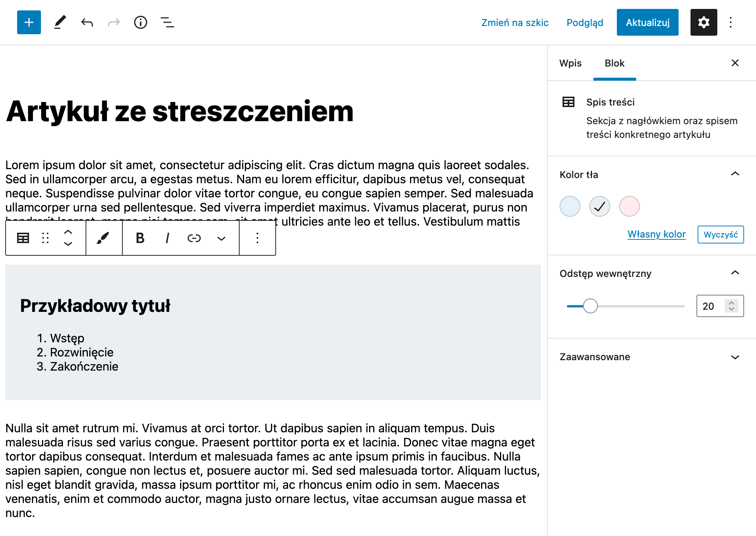756x536 pixels.
Task: Increase padding with the stepper up arrow
Action: 732,303
